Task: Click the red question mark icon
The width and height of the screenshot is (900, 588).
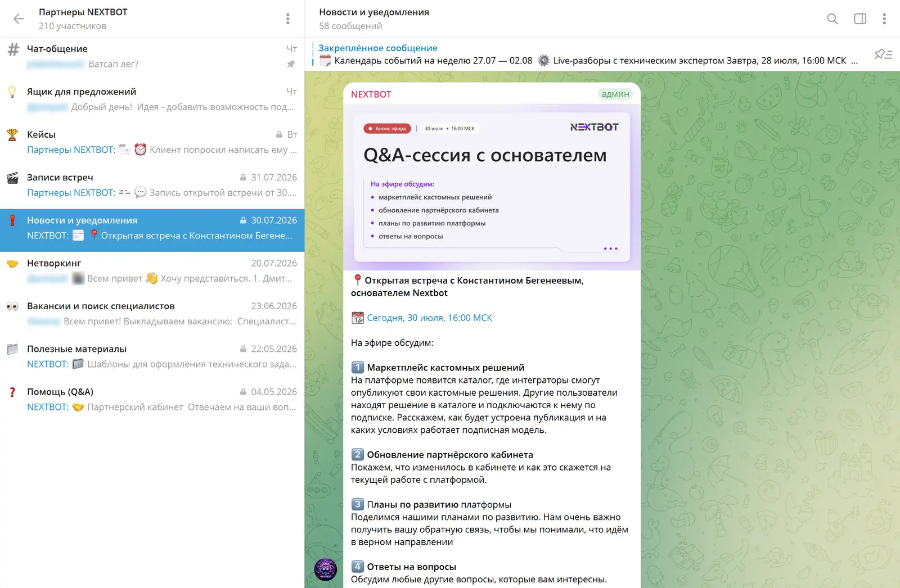Action: (12, 392)
